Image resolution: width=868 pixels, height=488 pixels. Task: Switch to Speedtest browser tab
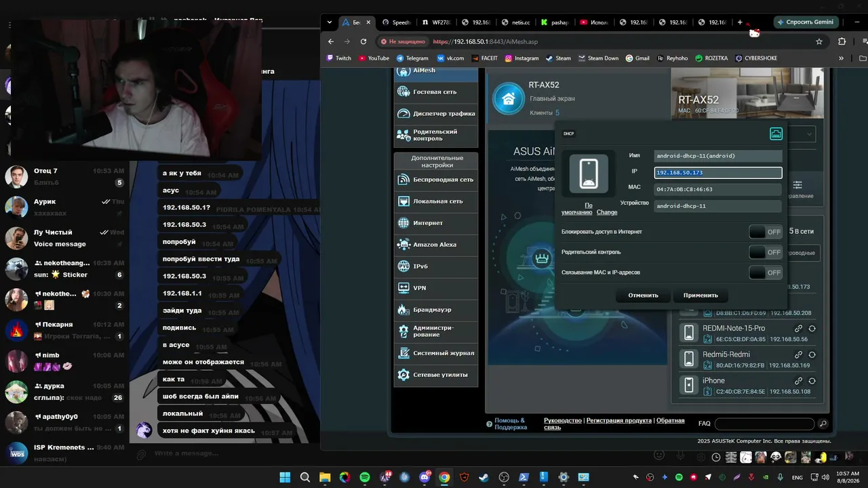(397, 22)
